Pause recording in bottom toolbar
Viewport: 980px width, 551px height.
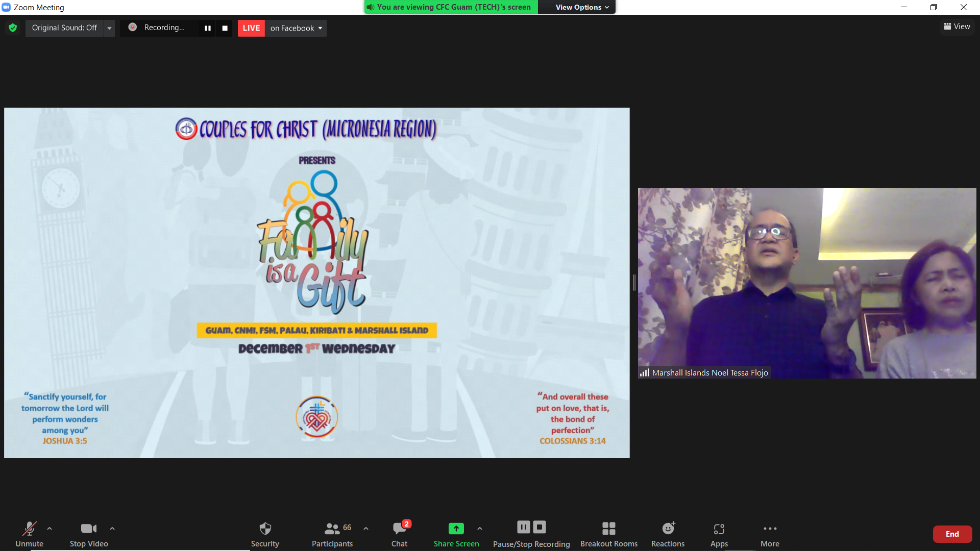524,527
